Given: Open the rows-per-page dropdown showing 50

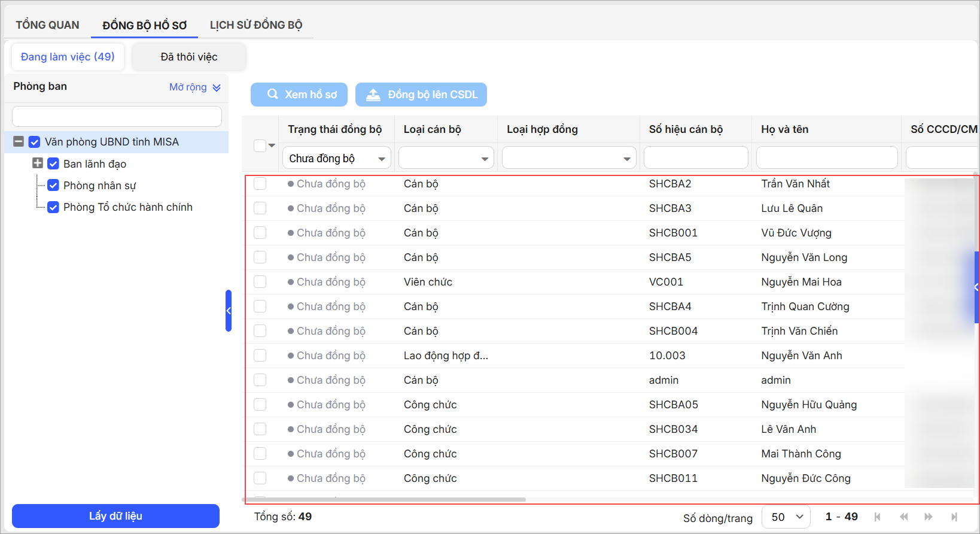Looking at the screenshot, I should [x=786, y=517].
